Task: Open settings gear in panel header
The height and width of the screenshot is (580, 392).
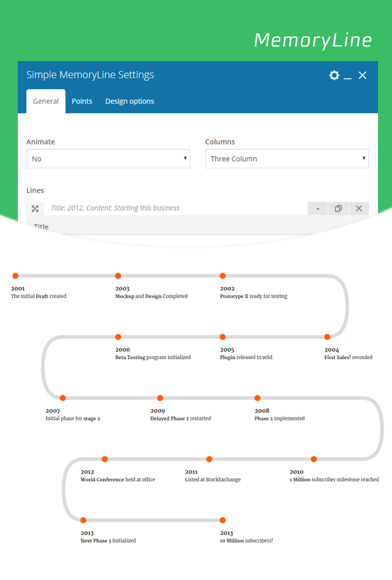Action: coord(334,75)
